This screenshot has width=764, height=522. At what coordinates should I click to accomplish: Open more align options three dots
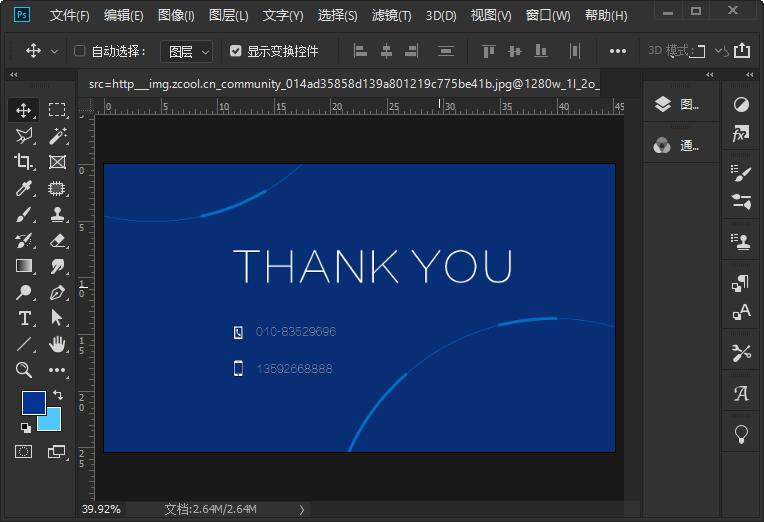[x=618, y=51]
